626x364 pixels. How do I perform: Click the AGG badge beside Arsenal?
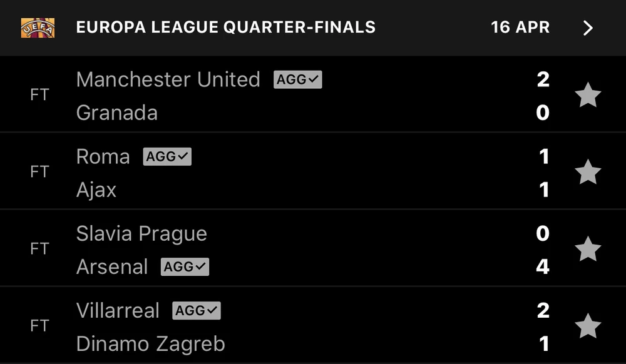pos(185,266)
